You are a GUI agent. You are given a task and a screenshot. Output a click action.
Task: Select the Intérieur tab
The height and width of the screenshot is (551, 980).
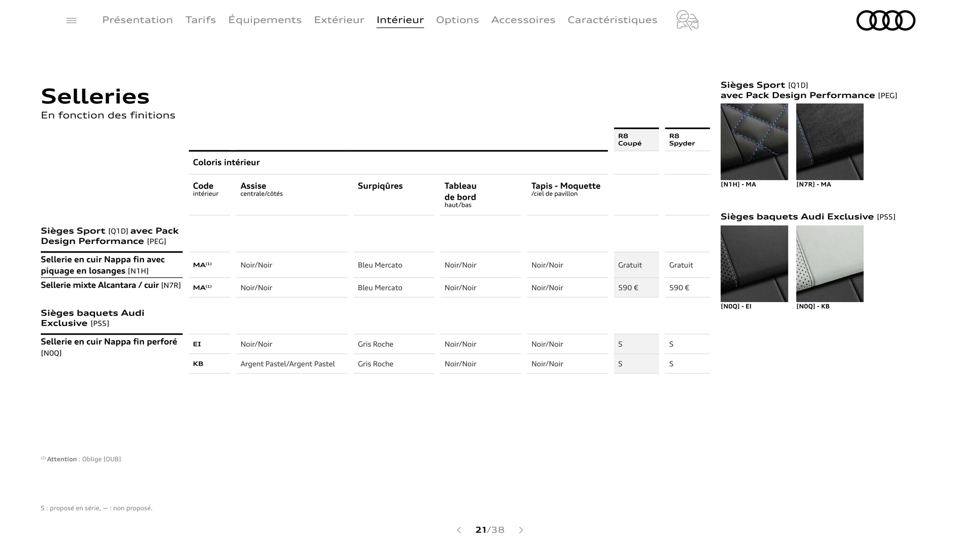pos(400,20)
